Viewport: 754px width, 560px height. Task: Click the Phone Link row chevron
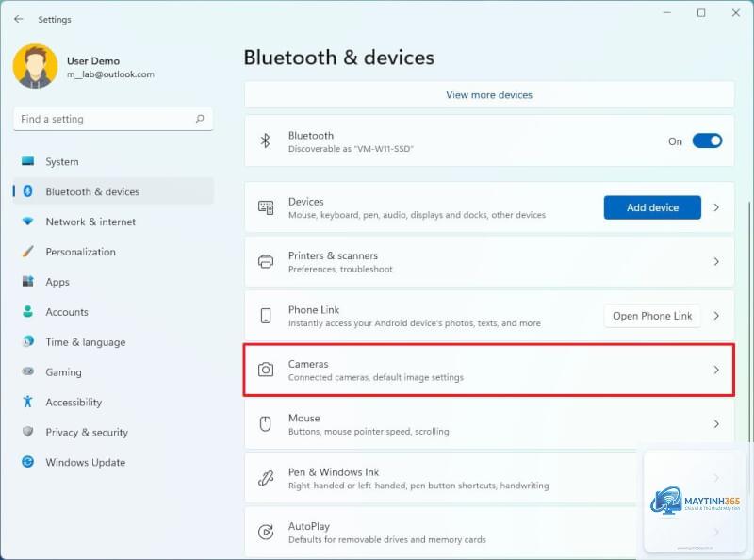[x=716, y=316]
